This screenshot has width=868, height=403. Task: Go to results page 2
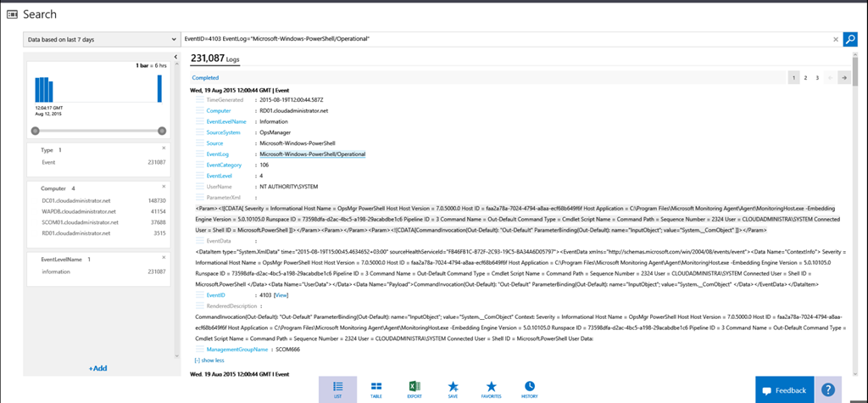click(805, 77)
